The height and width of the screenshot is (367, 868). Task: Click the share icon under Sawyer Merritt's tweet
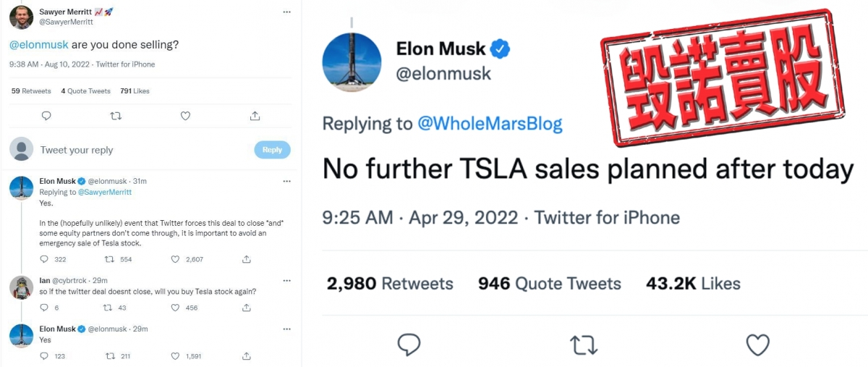(255, 116)
